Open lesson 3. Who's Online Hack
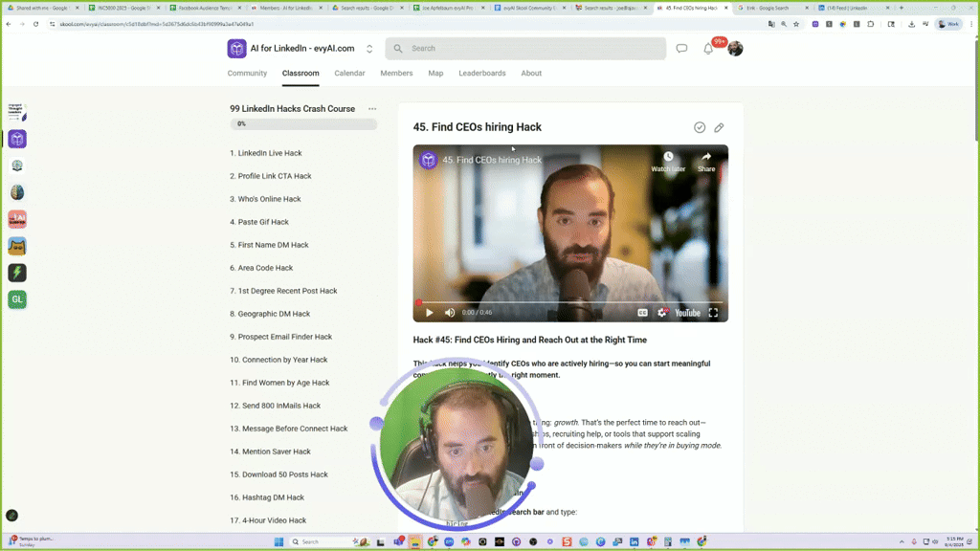The height and width of the screenshot is (551, 980). [265, 199]
